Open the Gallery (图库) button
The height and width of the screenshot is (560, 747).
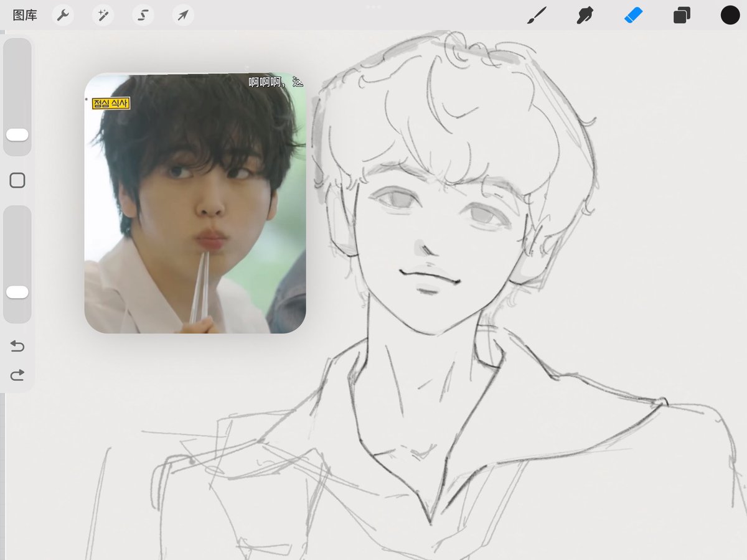point(25,15)
